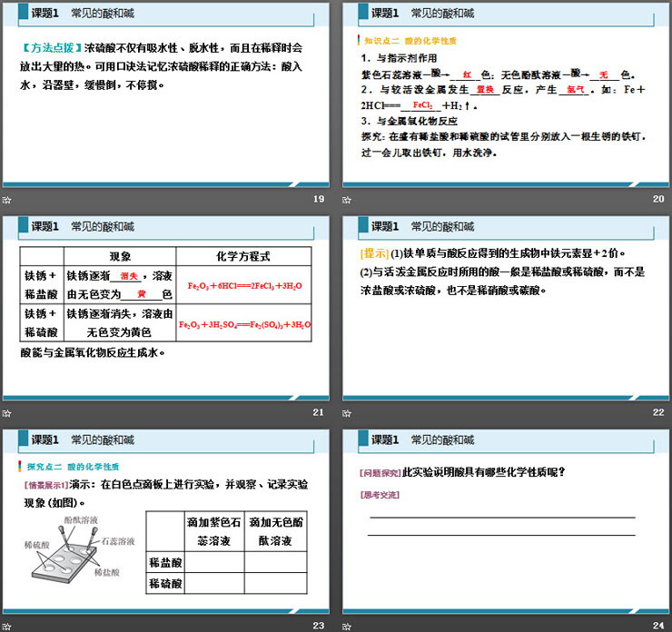Click slide number 20 label

pos(657,200)
